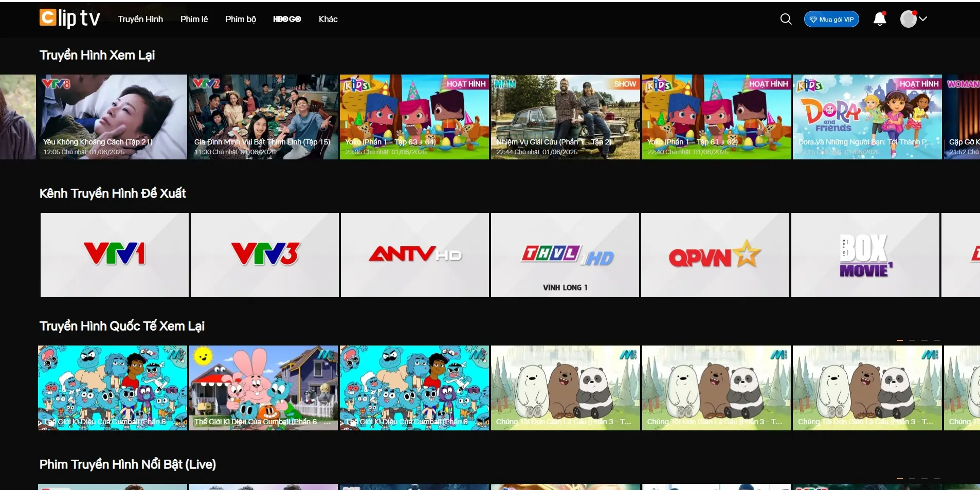Play Yêu Không Khoảng Cách (Tập 21) thumbnail

[113, 117]
